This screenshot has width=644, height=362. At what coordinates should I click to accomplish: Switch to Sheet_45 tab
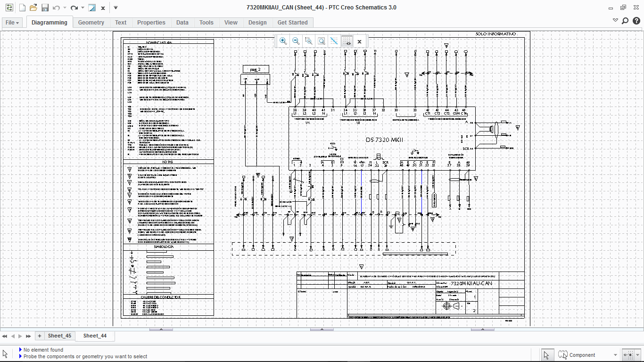(59, 336)
